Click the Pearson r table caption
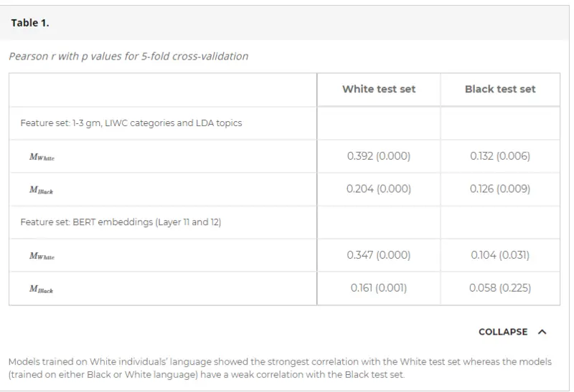The width and height of the screenshot is (574, 392). click(128, 57)
